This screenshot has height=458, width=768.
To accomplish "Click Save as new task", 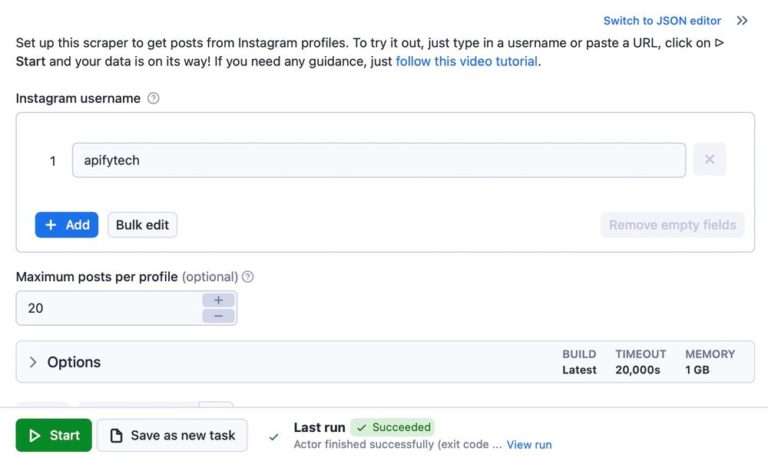I will (172, 435).
